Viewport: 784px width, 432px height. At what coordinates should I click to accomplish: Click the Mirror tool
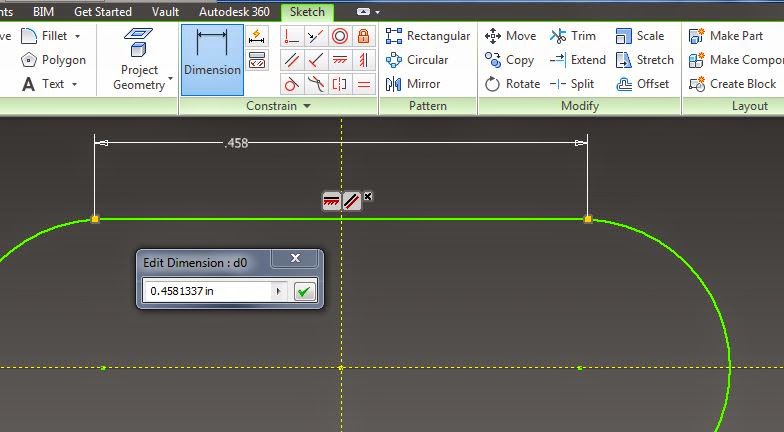413,84
